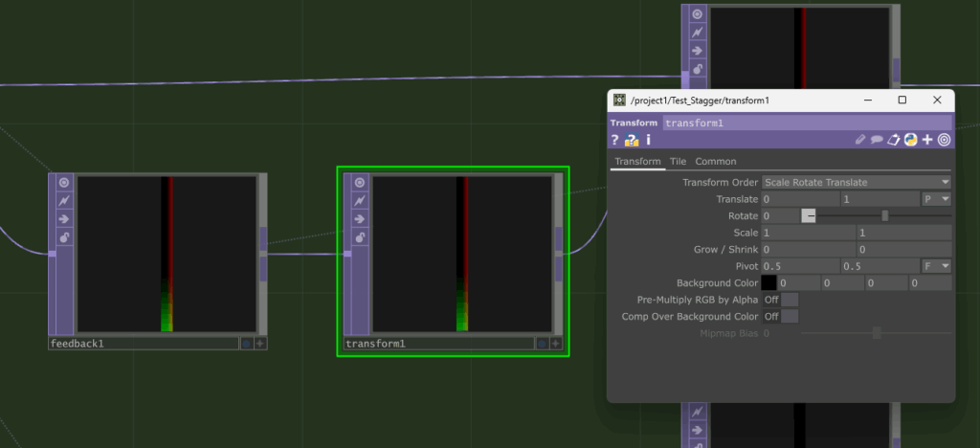
Task: Open the Transform Order dropdown
Action: [856, 182]
